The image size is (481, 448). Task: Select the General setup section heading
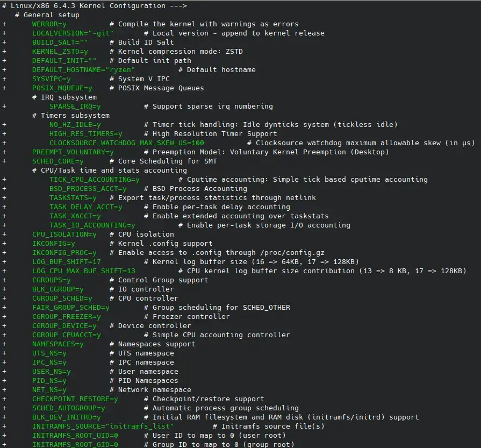click(51, 15)
